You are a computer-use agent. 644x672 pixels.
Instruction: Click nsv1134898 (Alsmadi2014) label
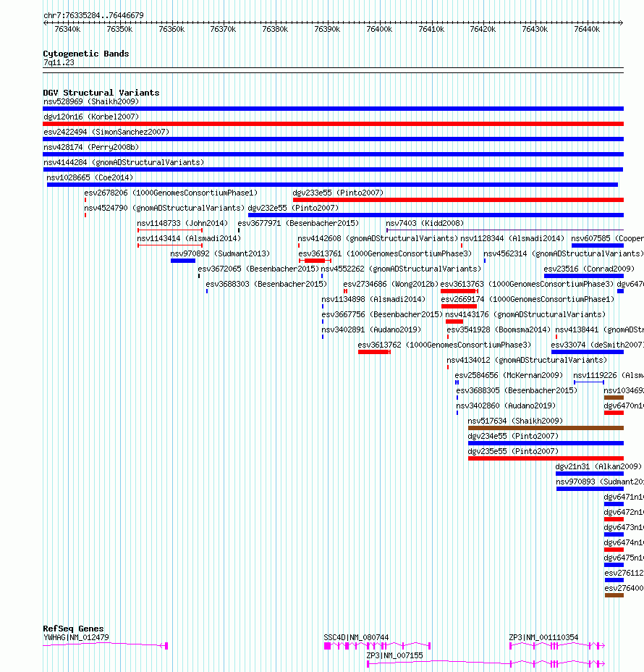point(373,299)
